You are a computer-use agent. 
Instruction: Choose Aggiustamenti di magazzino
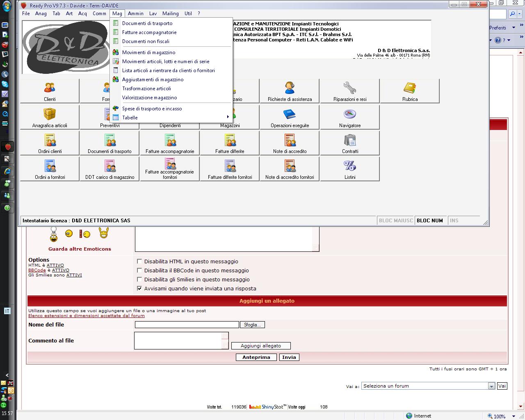pos(171,80)
